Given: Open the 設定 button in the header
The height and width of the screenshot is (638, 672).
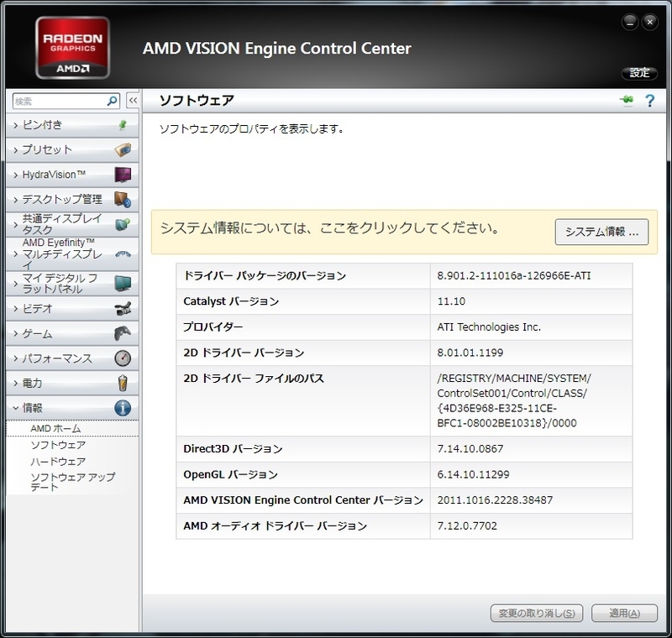Looking at the screenshot, I should point(639,73).
